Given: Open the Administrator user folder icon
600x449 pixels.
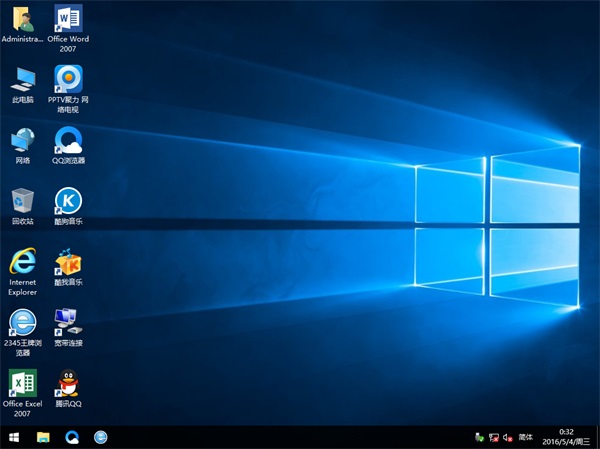Looking at the screenshot, I should 22,19.
